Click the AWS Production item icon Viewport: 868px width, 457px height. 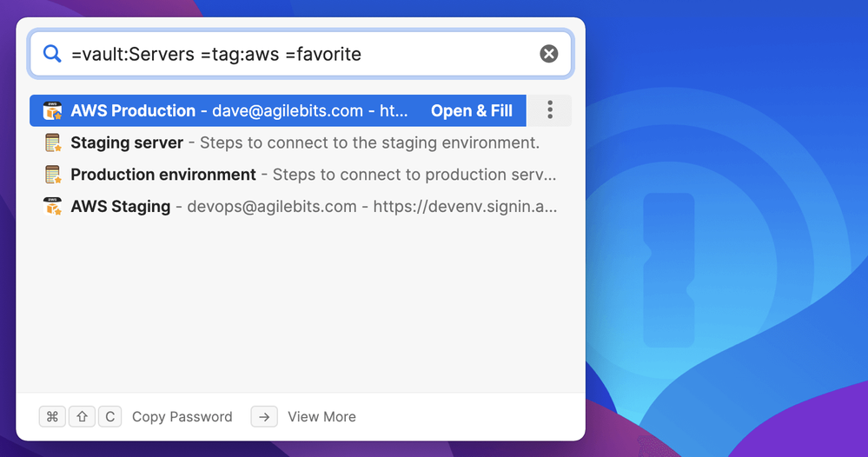pyautogui.click(x=53, y=110)
